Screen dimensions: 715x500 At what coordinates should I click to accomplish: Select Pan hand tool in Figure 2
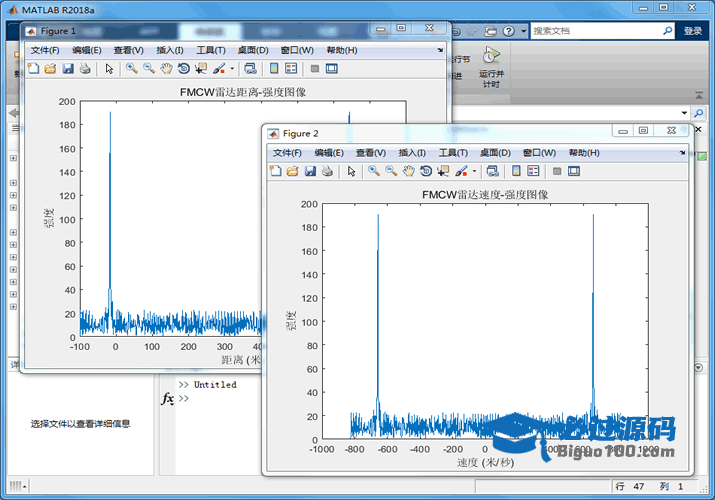click(x=409, y=171)
